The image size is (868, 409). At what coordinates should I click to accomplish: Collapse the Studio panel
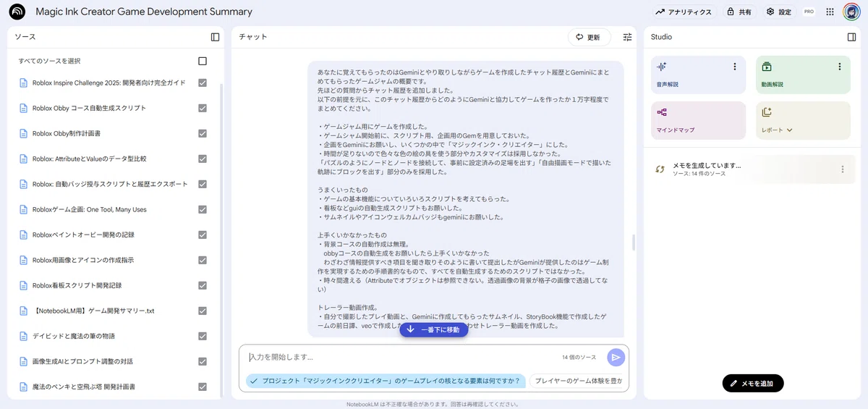click(851, 37)
